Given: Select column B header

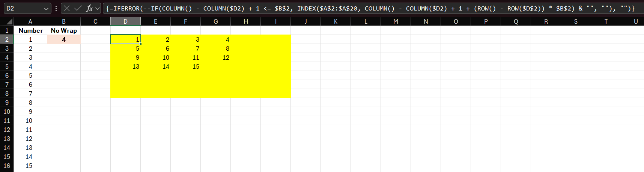Looking at the screenshot, I should click(64, 21).
